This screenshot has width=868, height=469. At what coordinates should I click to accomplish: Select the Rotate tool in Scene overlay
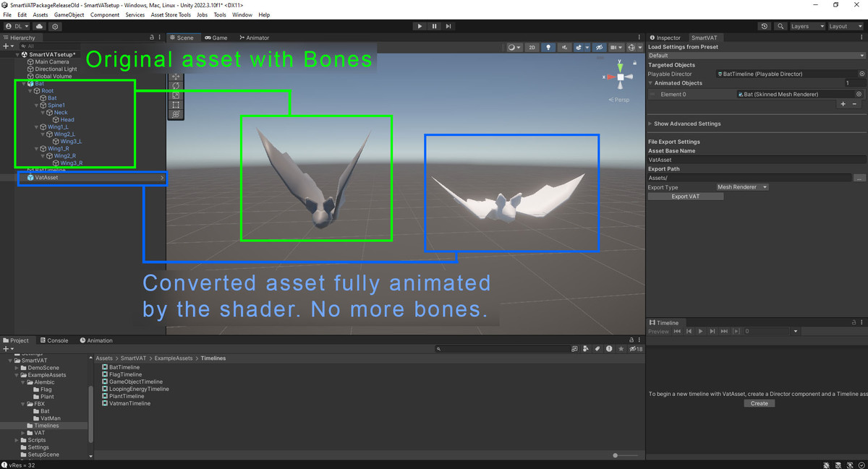click(x=175, y=86)
